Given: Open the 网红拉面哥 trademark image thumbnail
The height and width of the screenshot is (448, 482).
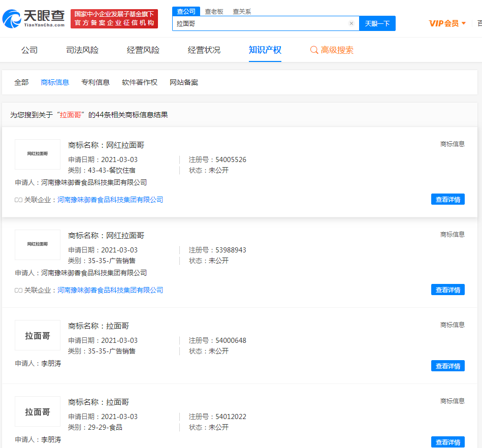Looking at the screenshot, I should (37, 154).
